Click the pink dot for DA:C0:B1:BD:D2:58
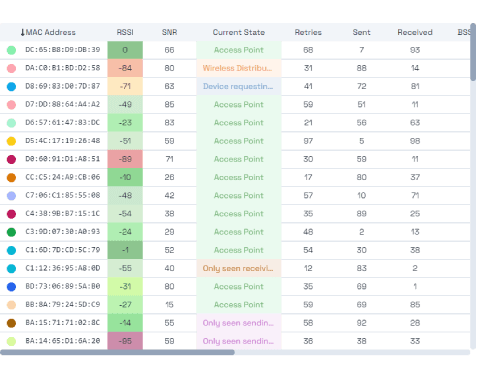The height and width of the screenshot is (380, 480). coord(11,68)
